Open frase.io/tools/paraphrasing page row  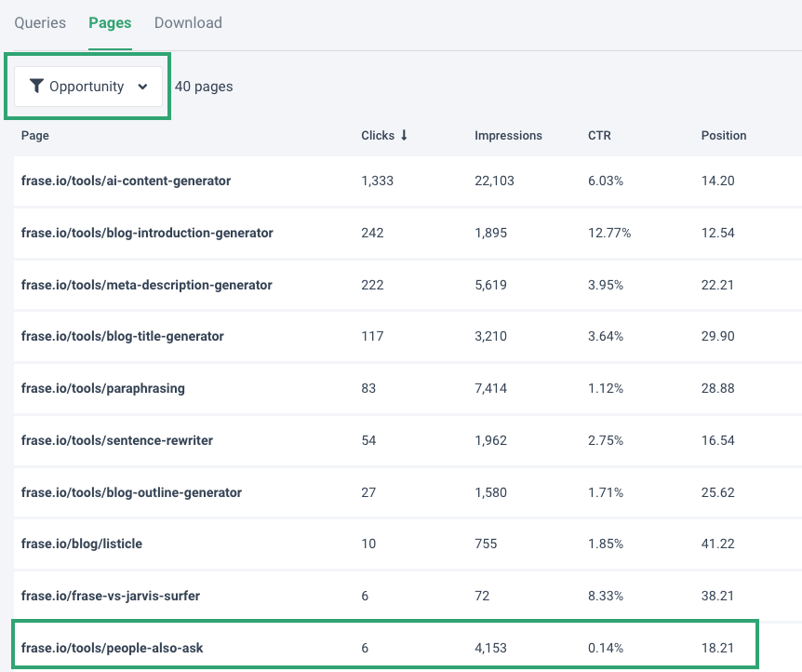pyautogui.click(x=408, y=388)
